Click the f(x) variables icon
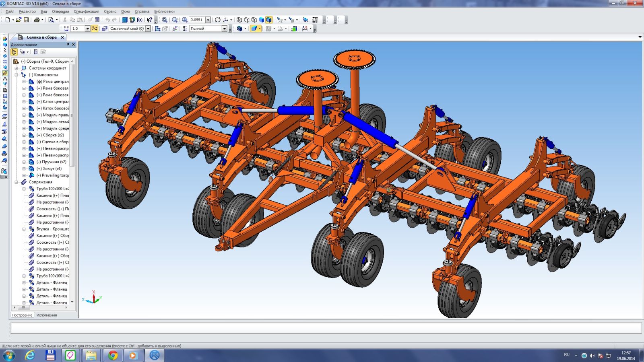 pyautogui.click(x=140, y=20)
